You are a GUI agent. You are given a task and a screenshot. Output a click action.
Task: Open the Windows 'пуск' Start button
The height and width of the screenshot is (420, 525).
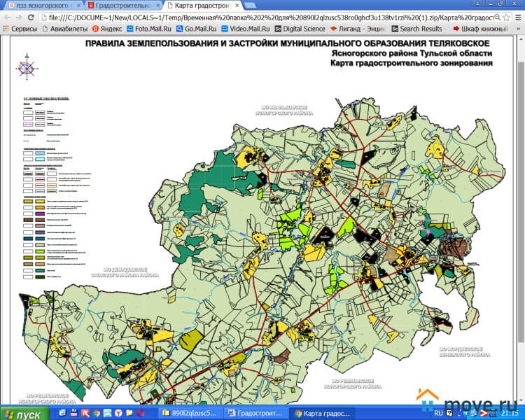24,414
